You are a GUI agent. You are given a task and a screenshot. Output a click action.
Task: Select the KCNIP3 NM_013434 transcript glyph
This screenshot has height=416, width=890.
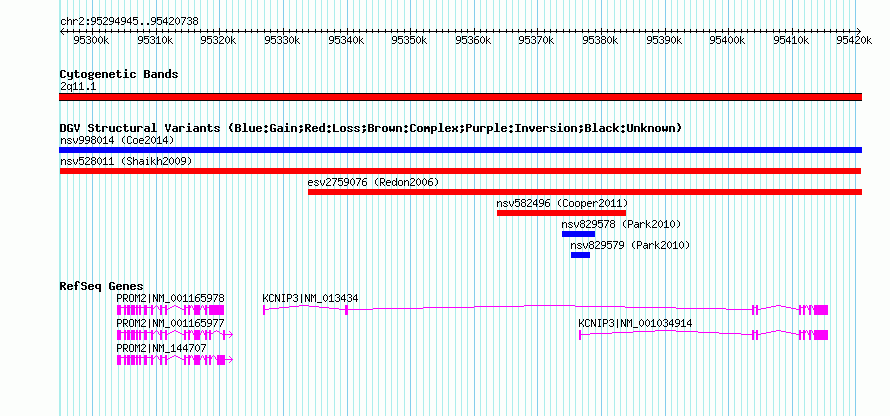545,309
